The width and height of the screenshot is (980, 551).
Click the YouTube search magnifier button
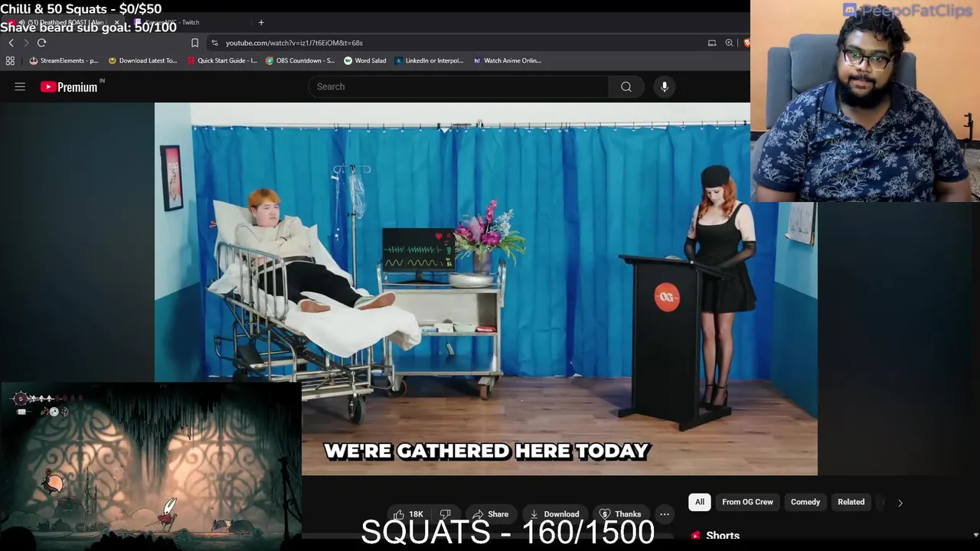pos(626,86)
